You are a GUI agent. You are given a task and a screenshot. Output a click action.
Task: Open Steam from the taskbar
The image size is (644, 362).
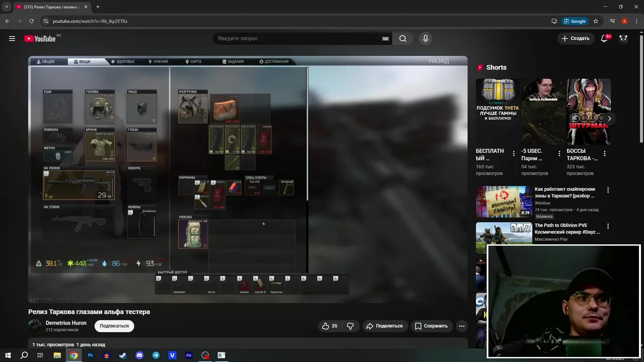(123, 355)
